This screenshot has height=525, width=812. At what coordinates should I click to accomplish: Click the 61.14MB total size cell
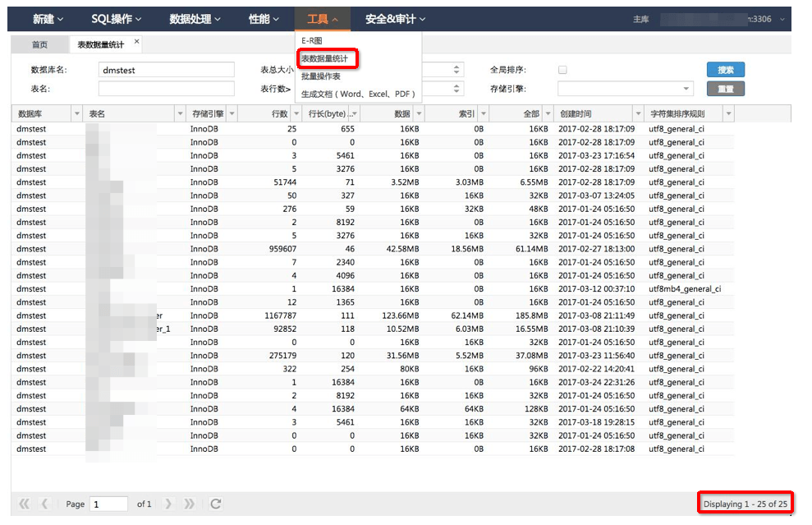(x=531, y=249)
